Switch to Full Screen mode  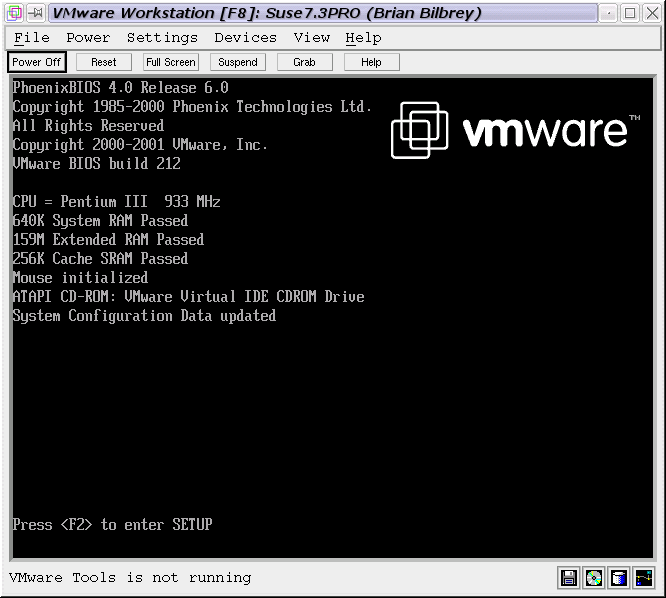pos(171,62)
